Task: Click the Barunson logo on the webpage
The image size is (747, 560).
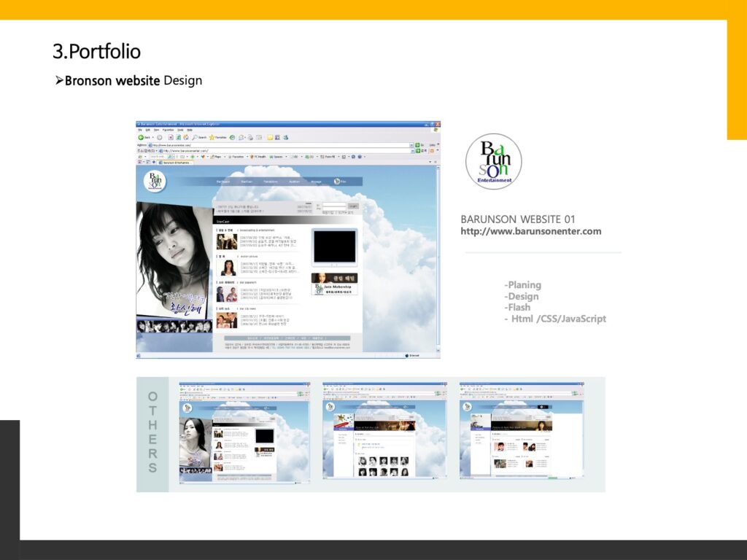Action: (x=155, y=182)
